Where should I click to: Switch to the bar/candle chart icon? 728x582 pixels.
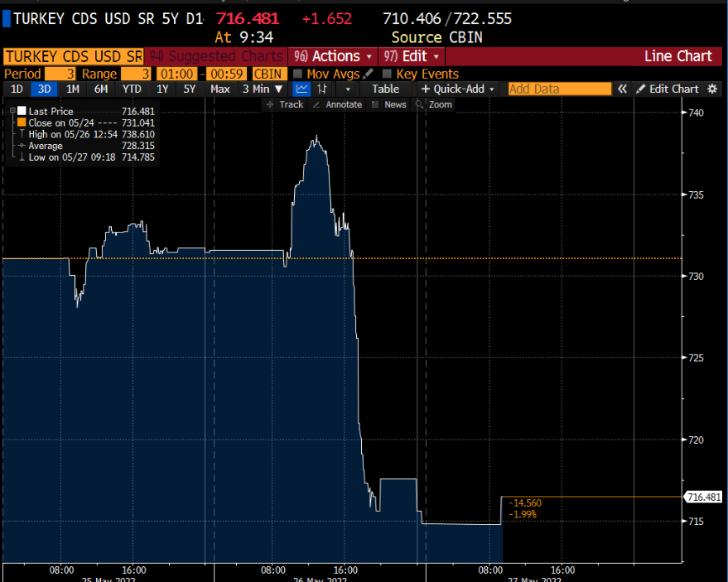click(321, 89)
